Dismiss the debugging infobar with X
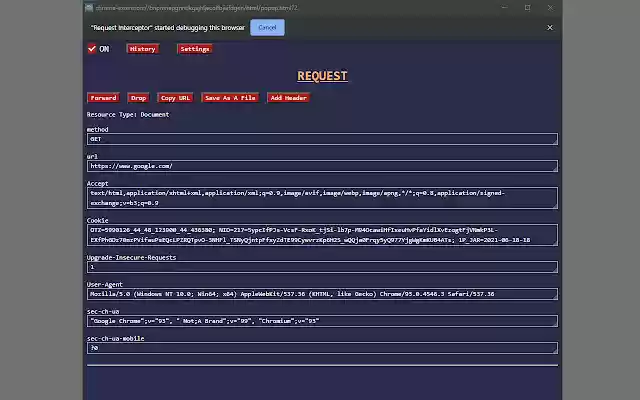Viewport: 640px width, 400px height. click(x=550, y=28)
